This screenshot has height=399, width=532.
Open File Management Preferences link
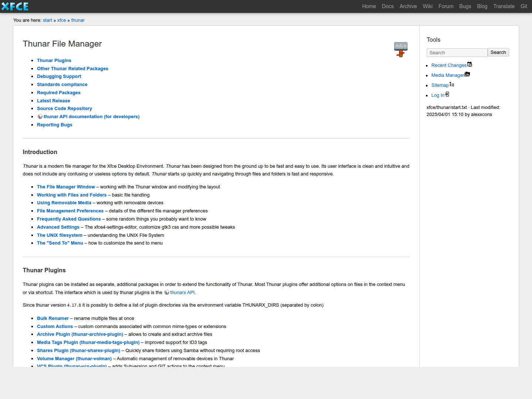(x=70, y=211)
